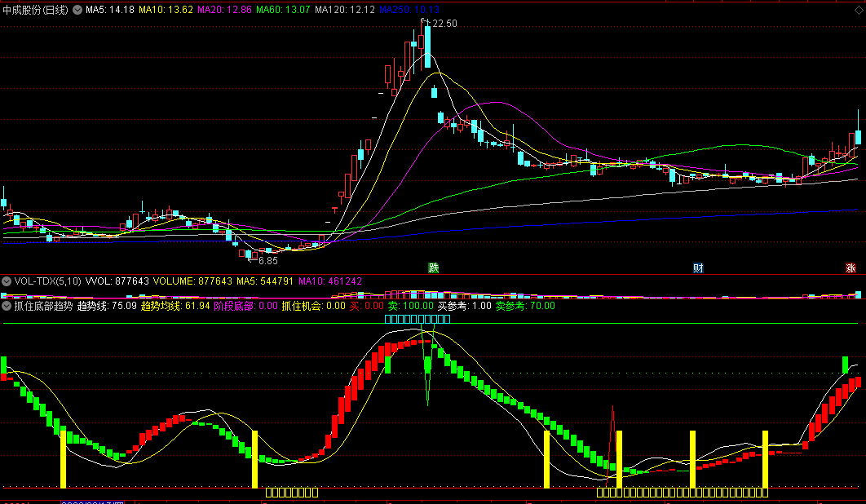Open the dropdown arrow beside 中成股份(日线)
Screen dimensions: 866x504
point(77,10)
